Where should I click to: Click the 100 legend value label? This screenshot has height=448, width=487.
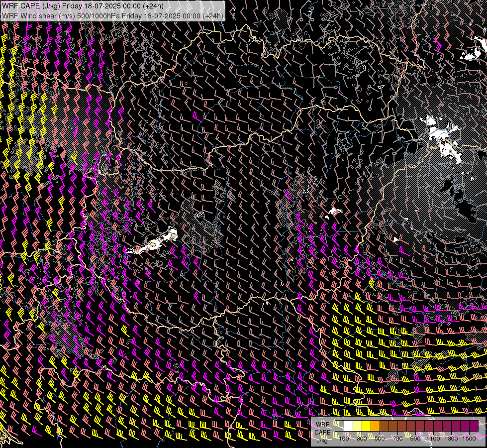(x=344, y=439)
